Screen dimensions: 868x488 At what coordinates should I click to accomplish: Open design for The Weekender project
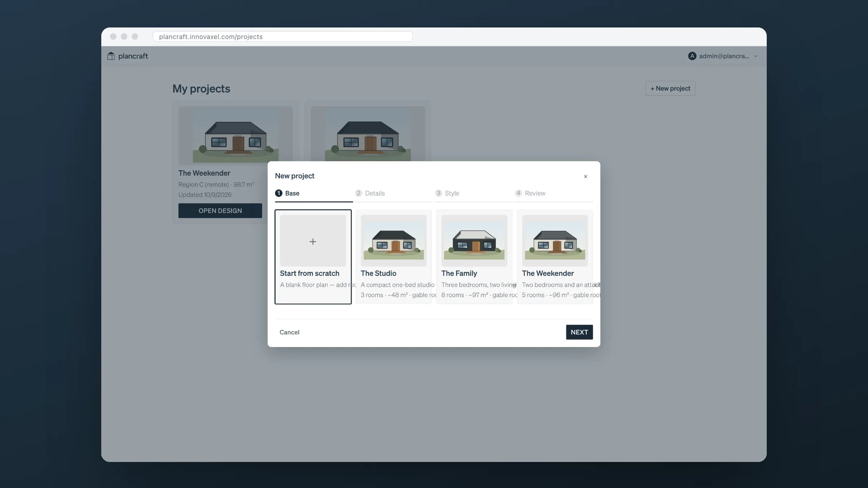click(220, 211)
